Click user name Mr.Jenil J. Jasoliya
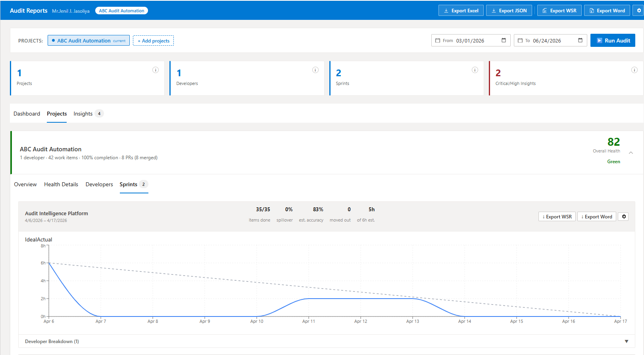644x355 pixels. (71, 11)
